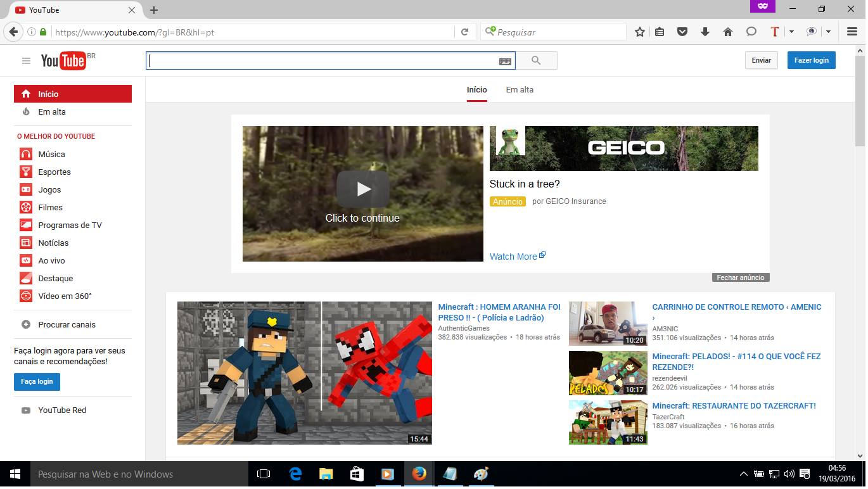This screenshot has width=868, height=489.
Task: Open Jogos category from sidebar
Action: [x=49, y=189]
